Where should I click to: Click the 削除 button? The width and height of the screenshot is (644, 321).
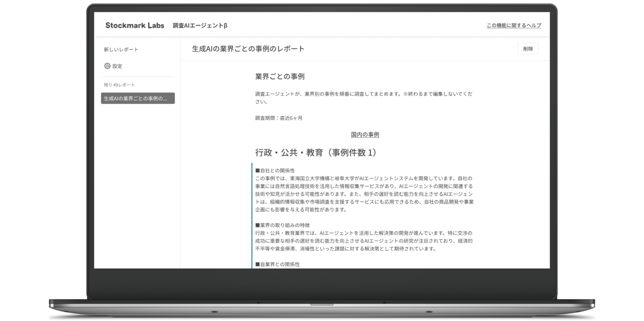(x=528, y=49)
